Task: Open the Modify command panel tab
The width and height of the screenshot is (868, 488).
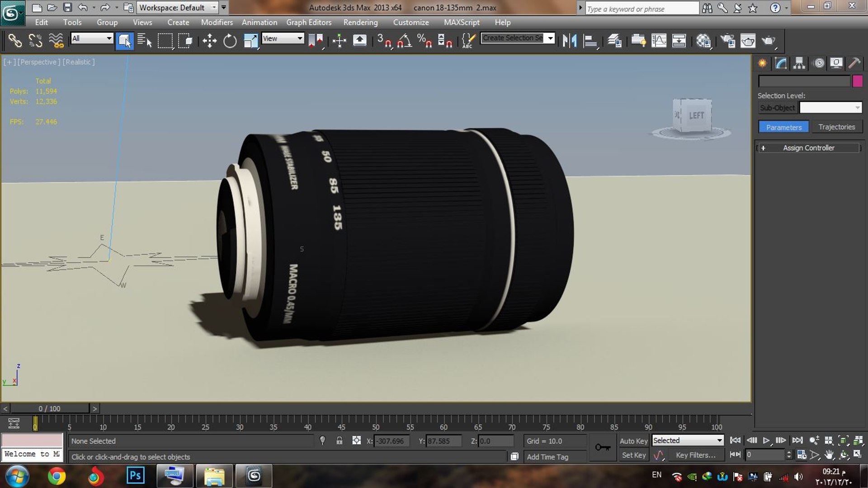Action: click(x=781, y=63)
